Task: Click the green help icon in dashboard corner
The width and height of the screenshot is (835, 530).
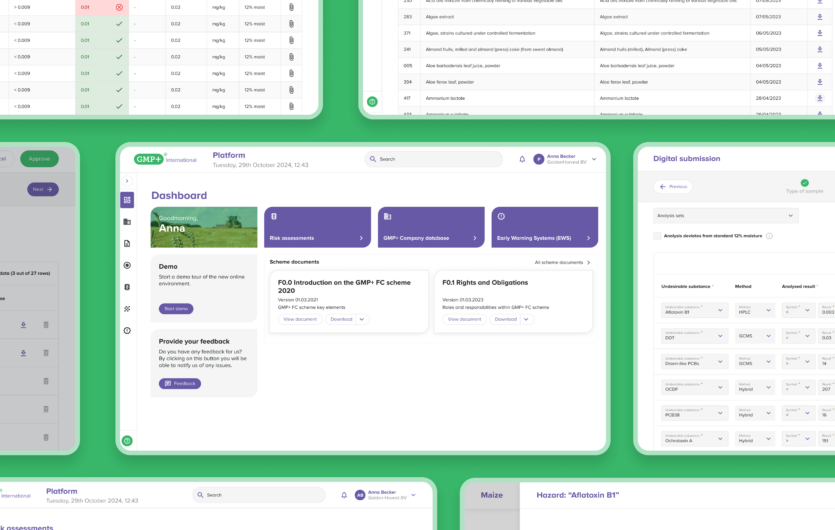Action: [127, 440]
